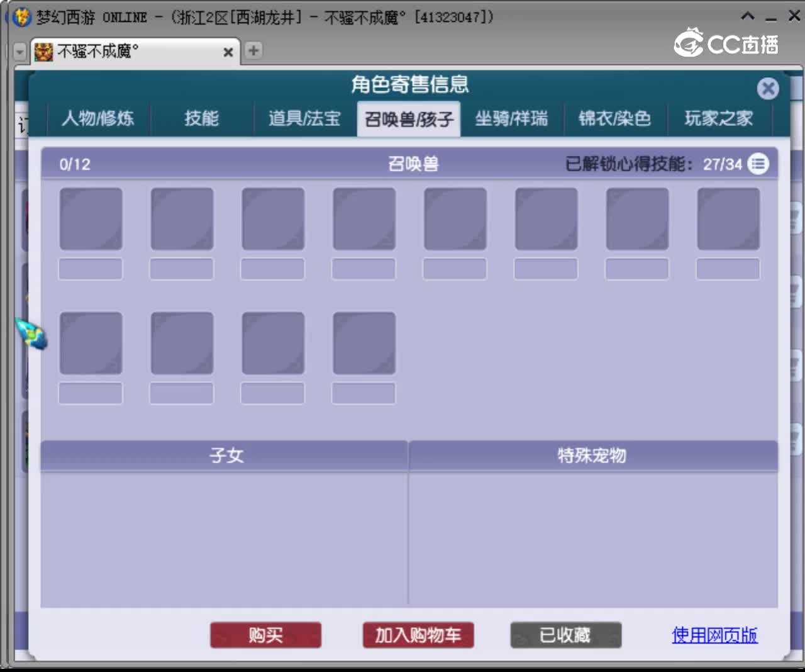This screenshot has width=805, height=672.
Task: Click the crystal gem icon at left edge
Action: tap(32, 335)
